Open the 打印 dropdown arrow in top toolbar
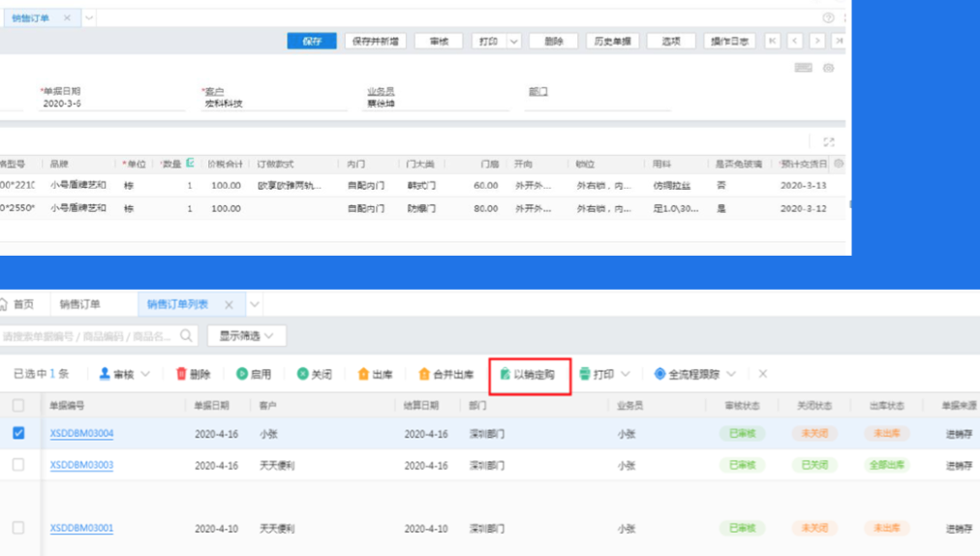This screenshot has height=556, width=980. click(x=513, y=42)
